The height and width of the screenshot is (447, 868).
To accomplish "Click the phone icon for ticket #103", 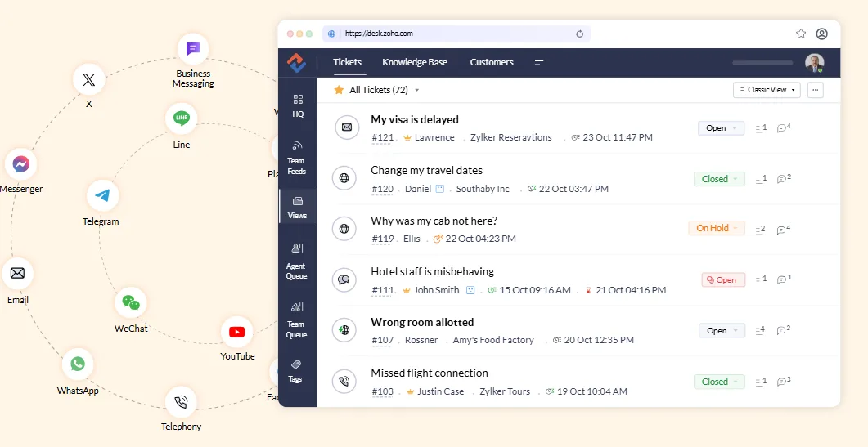I will click(x=344, y=381).
